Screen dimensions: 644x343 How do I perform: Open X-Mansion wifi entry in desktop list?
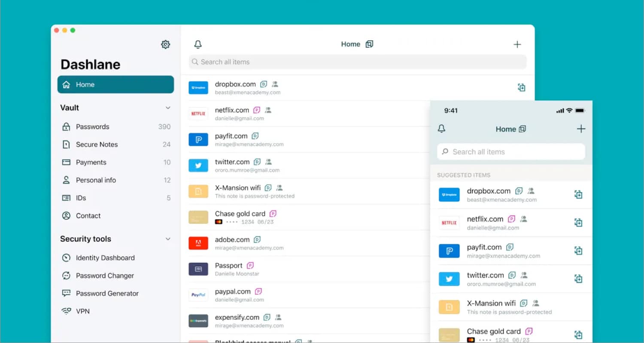point(306,191)
